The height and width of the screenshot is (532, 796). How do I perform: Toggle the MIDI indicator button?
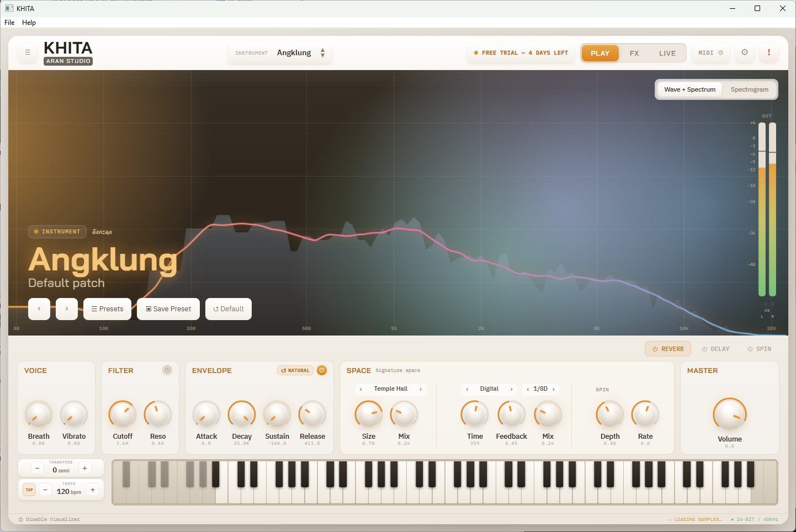(x=710, y=53)
